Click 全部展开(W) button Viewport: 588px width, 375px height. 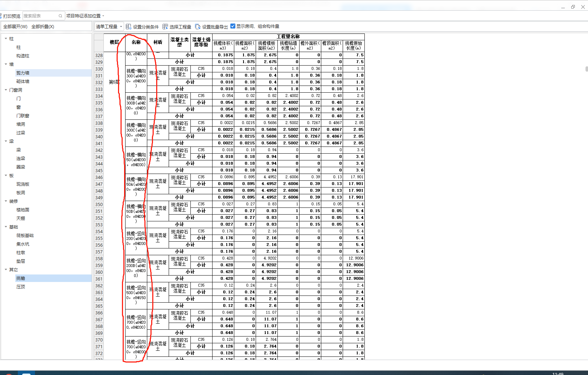click(15, 27)
